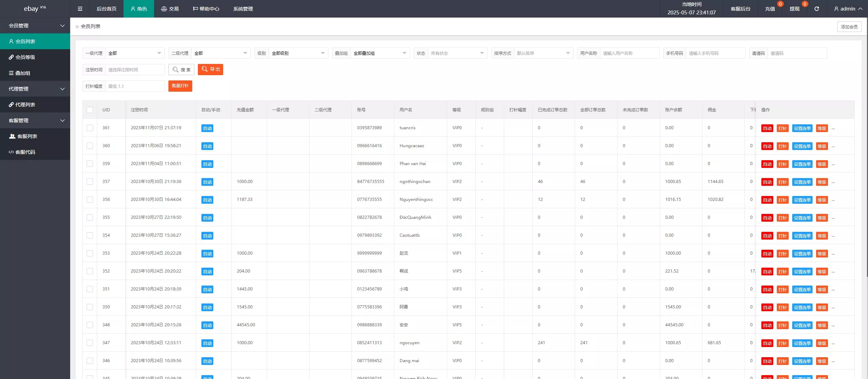Click the hamburger menu collapse icon
Image resolution: width=868 pixels, height=379 pixels.
point(80,9)
